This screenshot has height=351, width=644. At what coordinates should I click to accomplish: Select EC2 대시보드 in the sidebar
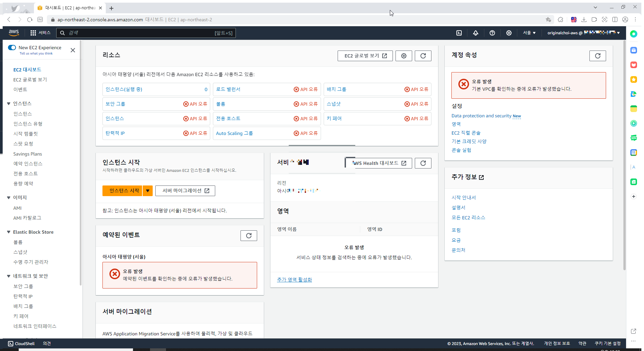(27, 70)
